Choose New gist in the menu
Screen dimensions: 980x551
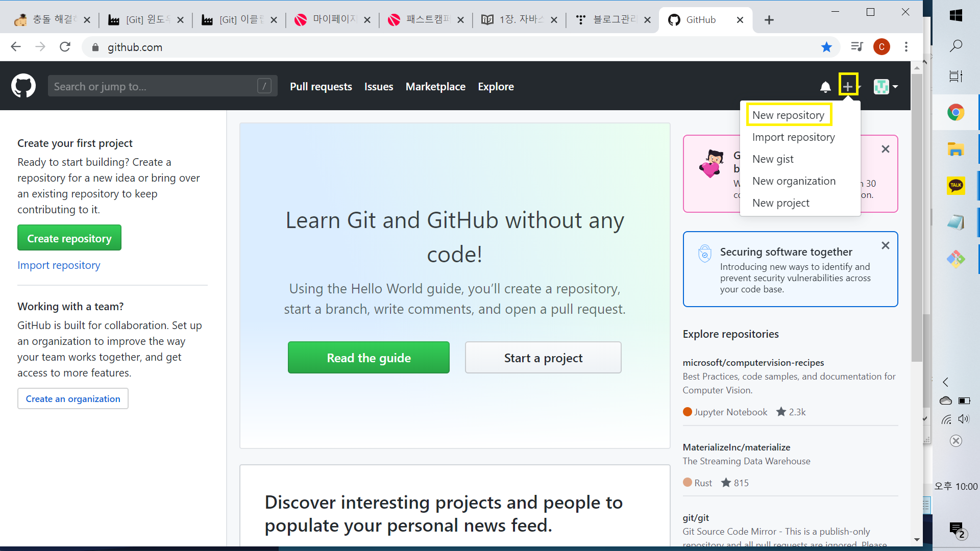click(x=773, y=159)
